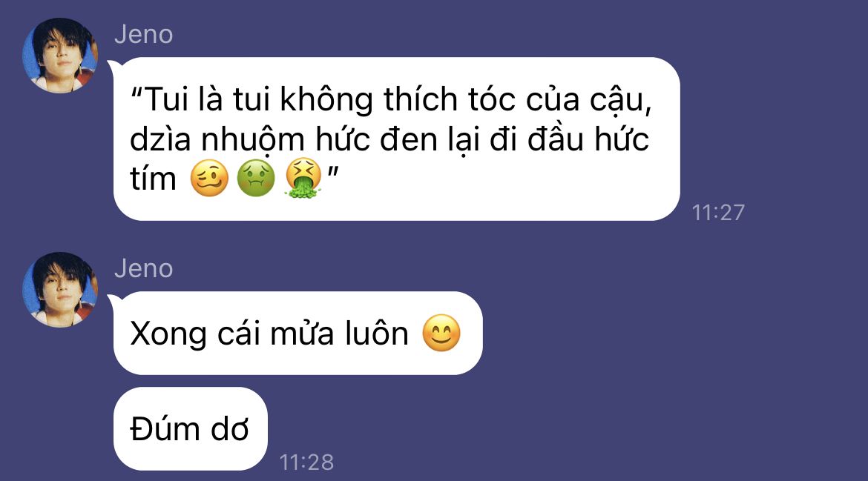The width and height of the screenshot is (868, 481).
Task: Click the vomiting face emoji
Action: [303, 178]
